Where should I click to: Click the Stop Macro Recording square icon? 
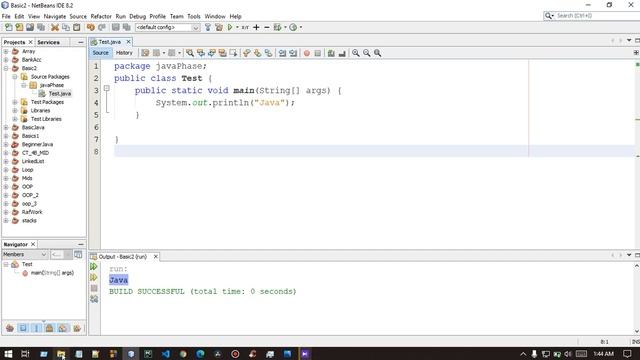[x=318, y=53]
